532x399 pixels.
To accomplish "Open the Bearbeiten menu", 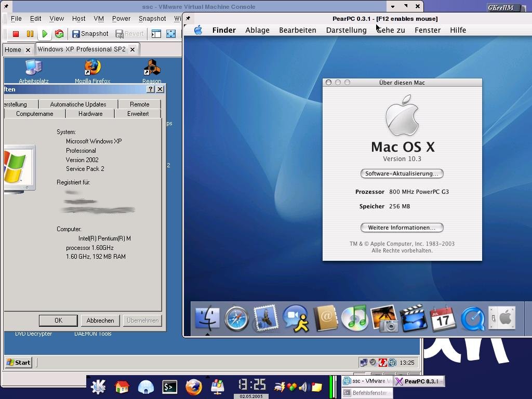I will pos(298,30).
